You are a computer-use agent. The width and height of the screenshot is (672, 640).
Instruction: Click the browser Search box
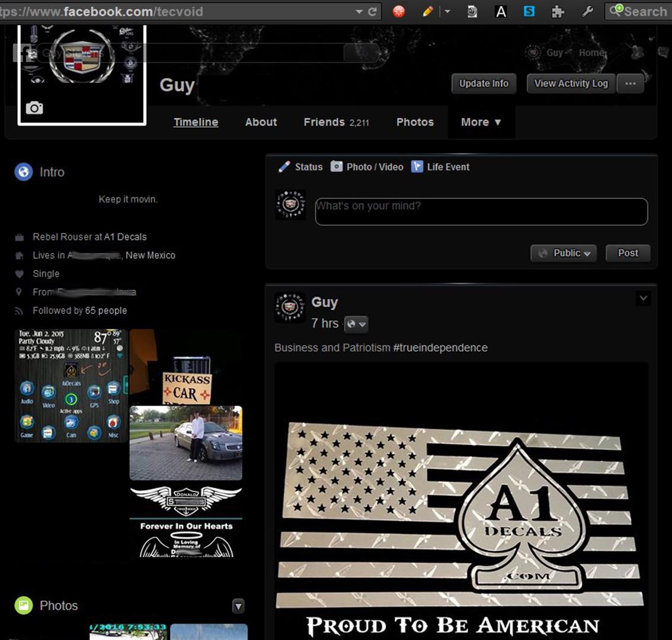pos(639,12)
